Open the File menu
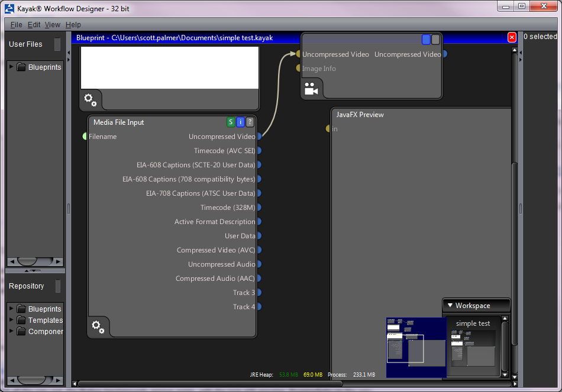Screen dimensions: 562x392 (x=16, y=25)
